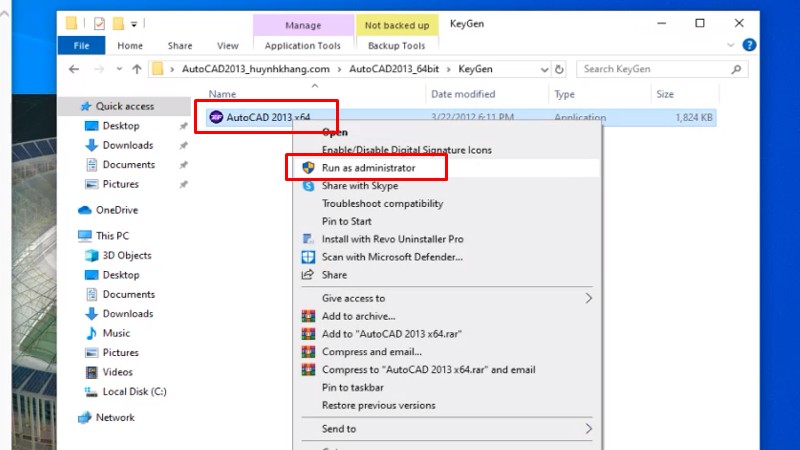Click the Search KeyGen input field
Image resolution: width=800 pixels, height=450 pixels.
661,69
